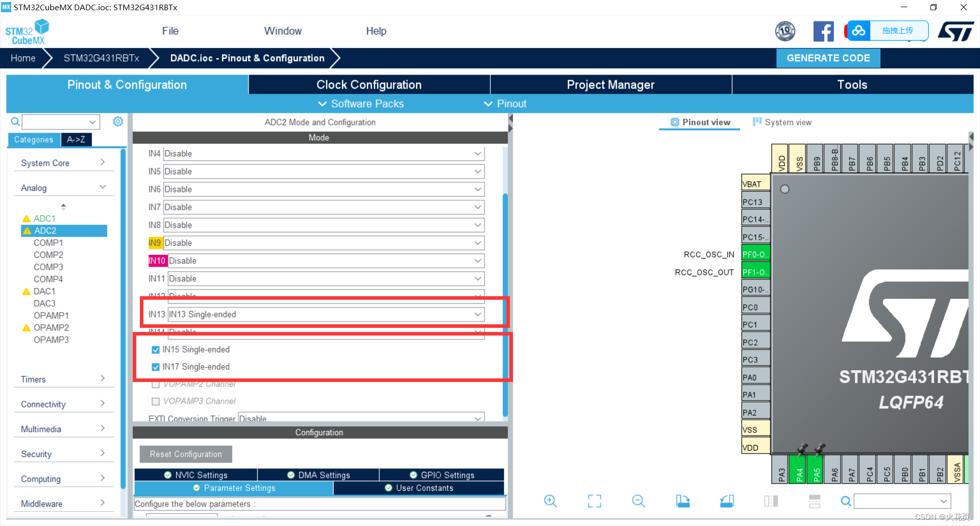The width and height of the screenshot is (980, 526).
Task: Expand the System Core category
Action: (63, 163)
